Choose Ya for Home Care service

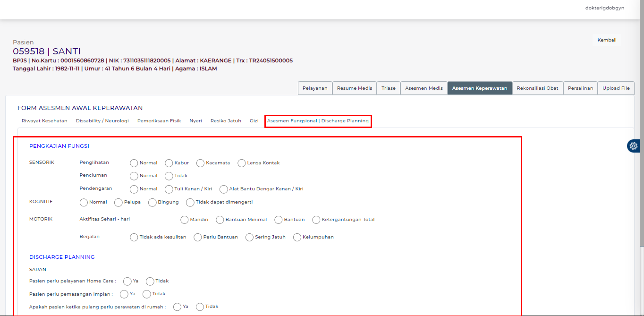[127, 282]
